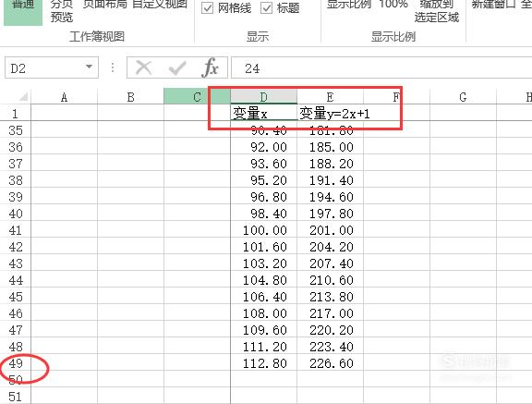Open Page Break Preview (分页预览)
532x404 pixels.
tap(62, 11)
